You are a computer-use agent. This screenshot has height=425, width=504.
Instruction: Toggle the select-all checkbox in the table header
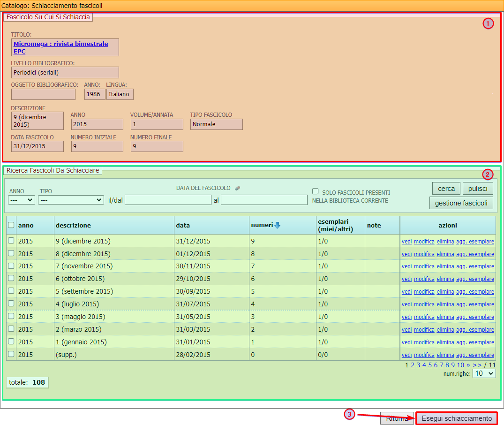click(x=11, y=225)
